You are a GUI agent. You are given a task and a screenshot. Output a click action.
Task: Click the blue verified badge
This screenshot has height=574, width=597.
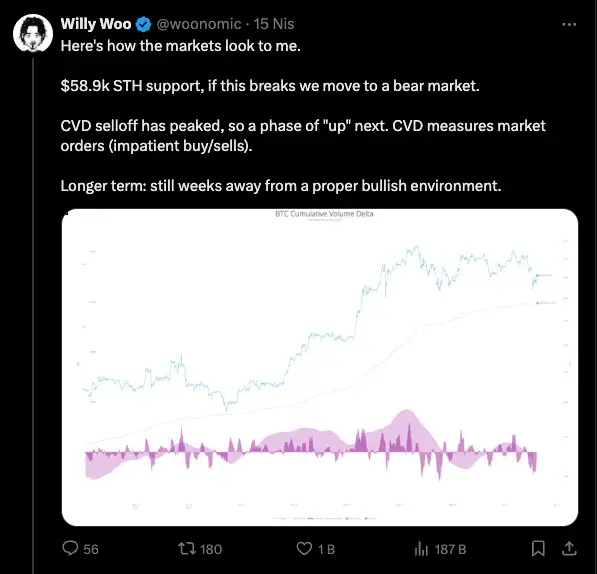pos(144,24)
